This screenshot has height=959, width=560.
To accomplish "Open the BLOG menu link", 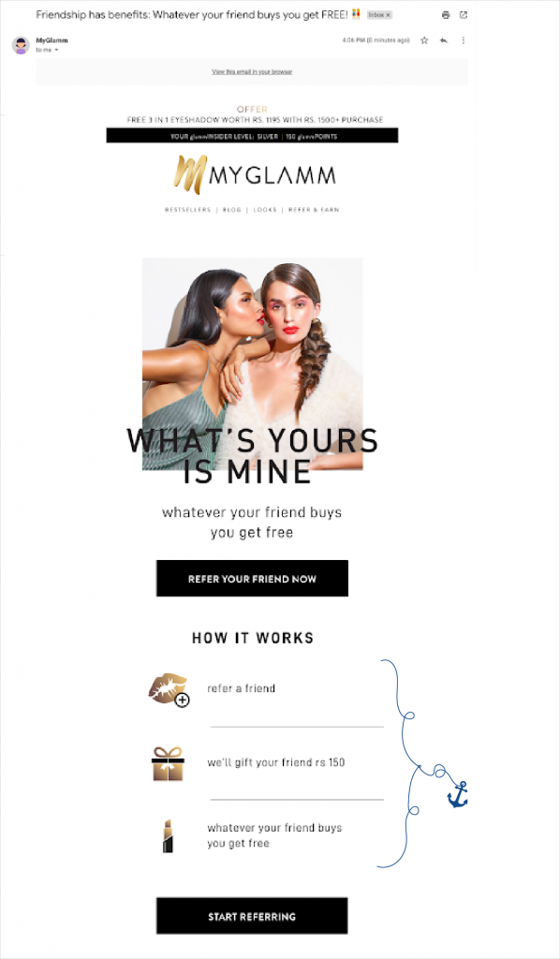I will tap(231, 210).
